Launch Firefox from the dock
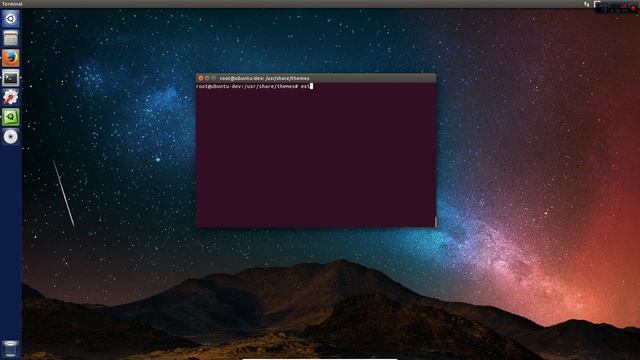 11,58
